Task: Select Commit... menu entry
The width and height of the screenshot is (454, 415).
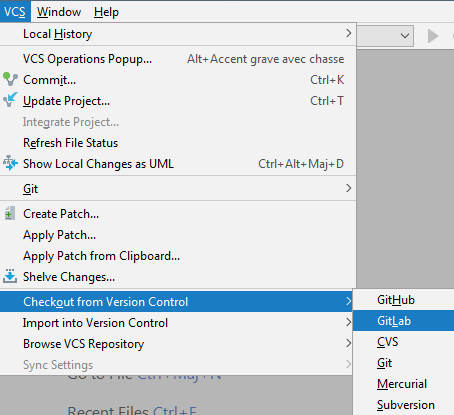Action: coord(178,80)
